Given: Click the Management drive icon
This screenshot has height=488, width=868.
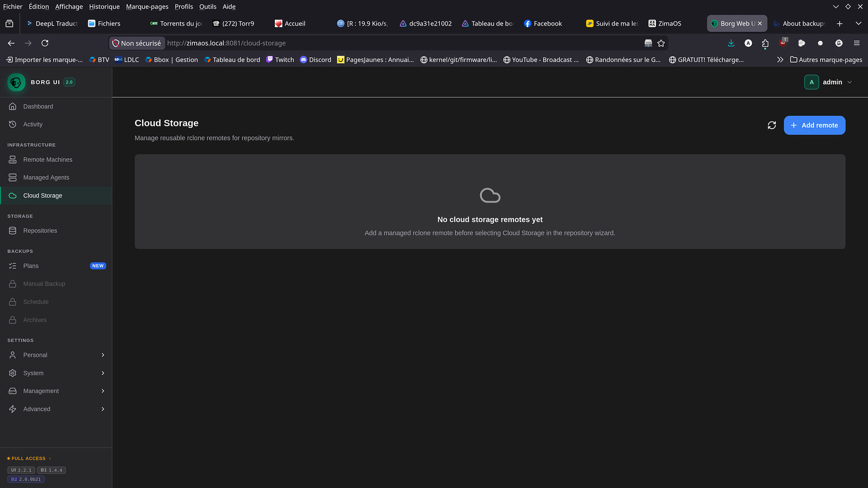Looking at the screenshot, I should [x=13, y=391].
